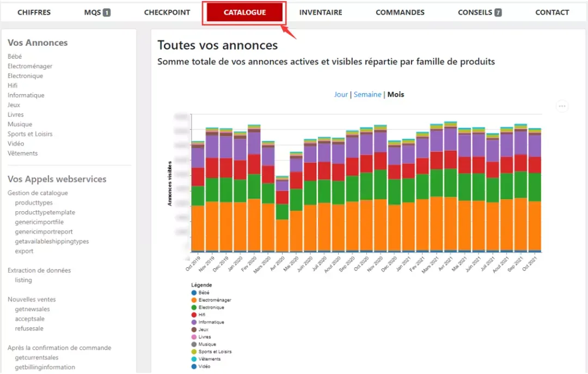Screen dimensions: 588x374
Task: Click the pink Livres legend dot
Action: click(x=194, y=337)
